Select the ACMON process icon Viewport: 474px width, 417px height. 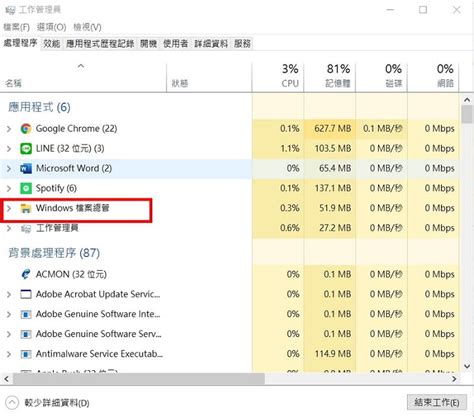pyautogui.click(x=26, y=274)
